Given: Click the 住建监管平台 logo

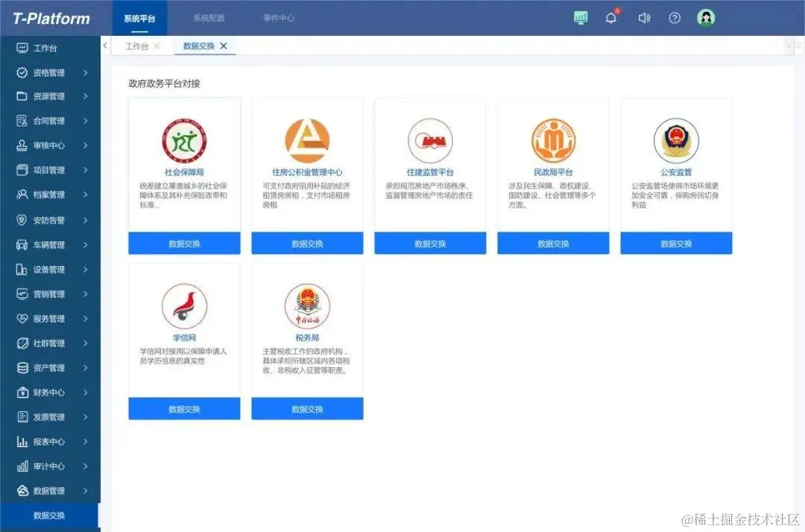Looking at the screenshot, I should 430,141.
